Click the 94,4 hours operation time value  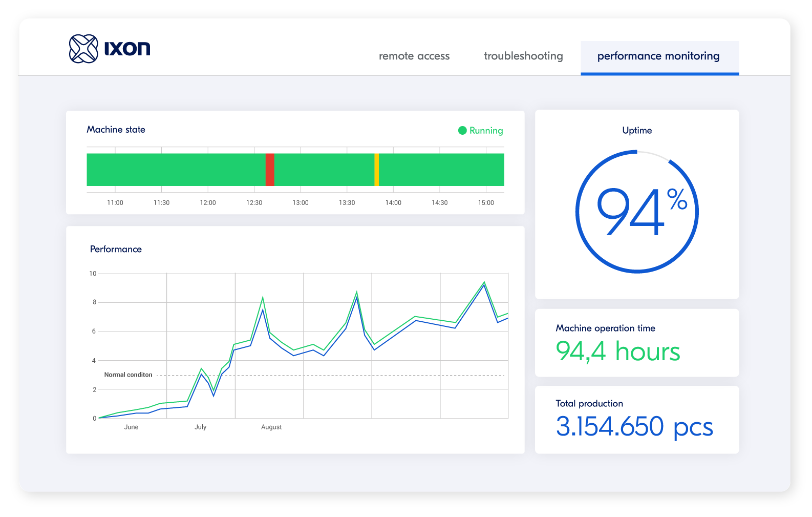tap(617, 351)
